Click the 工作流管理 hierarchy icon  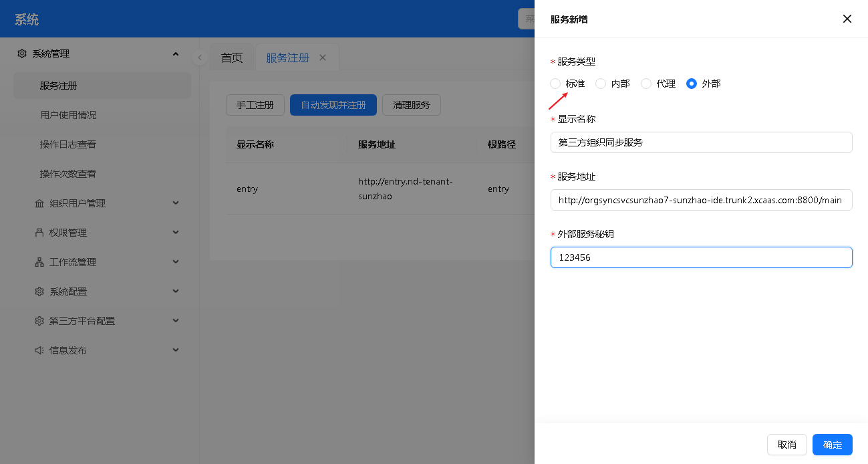tap(39, 262)
